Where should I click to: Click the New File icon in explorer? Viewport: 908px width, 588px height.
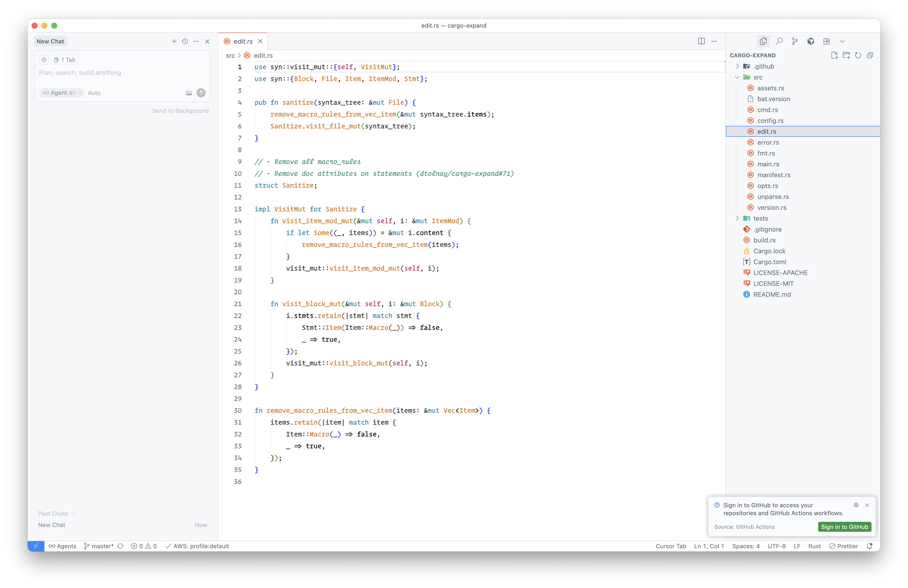[834, 55]
